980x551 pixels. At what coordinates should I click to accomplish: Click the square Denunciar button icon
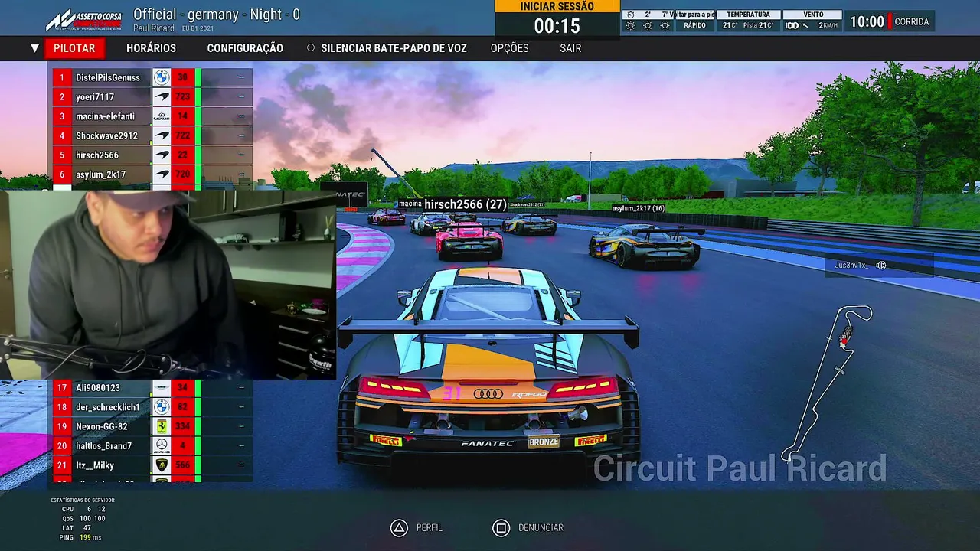[x=501, y=527]
